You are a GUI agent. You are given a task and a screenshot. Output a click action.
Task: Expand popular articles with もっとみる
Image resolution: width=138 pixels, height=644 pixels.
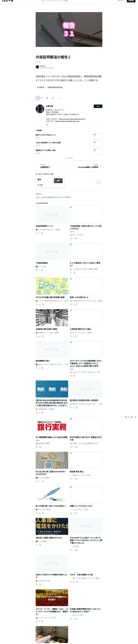[69, 158]
